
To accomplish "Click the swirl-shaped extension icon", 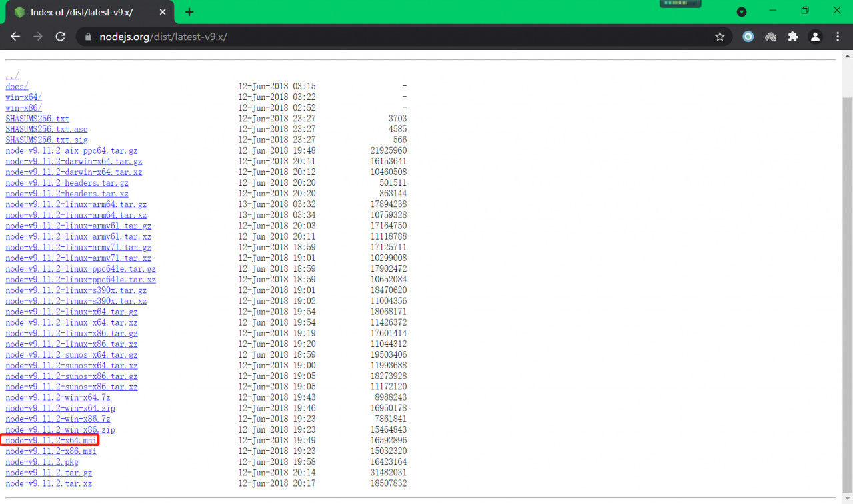I will [x=770, y=37].
